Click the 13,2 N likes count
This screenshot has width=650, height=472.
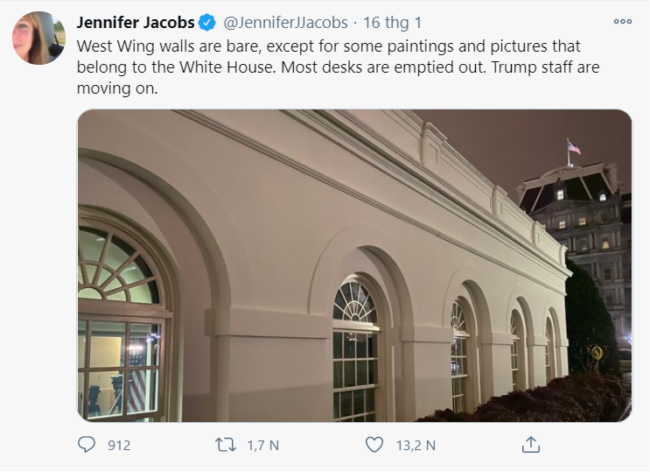tap(416, 445)
